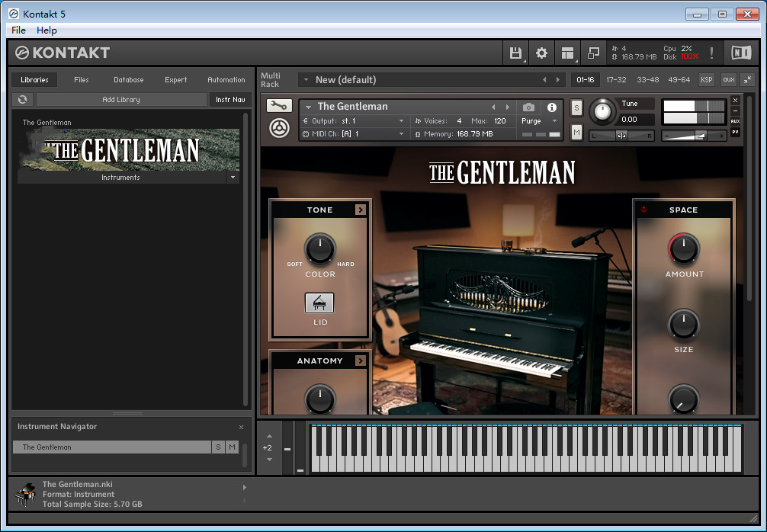
Task: Show instrument info with the i icon
Action: click(x=552, y=107)
